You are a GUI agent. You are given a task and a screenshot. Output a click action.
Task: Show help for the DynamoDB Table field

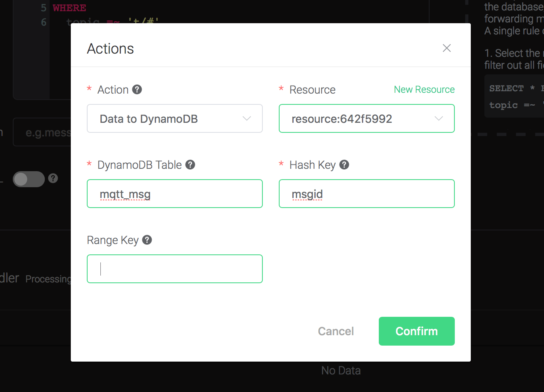pyautogui.click(x=190, y=165)
